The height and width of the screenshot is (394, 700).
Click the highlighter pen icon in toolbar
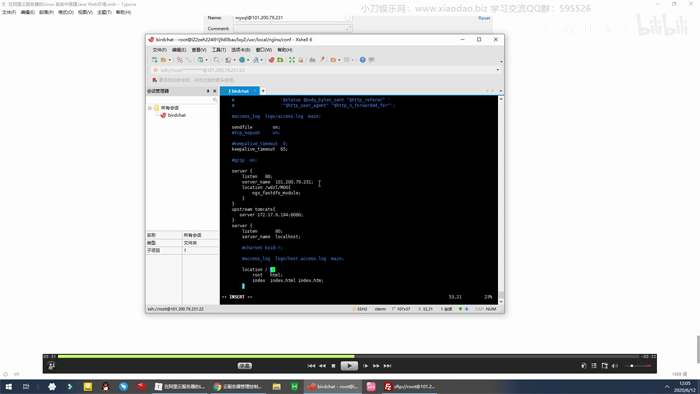(x=322, y=60)
